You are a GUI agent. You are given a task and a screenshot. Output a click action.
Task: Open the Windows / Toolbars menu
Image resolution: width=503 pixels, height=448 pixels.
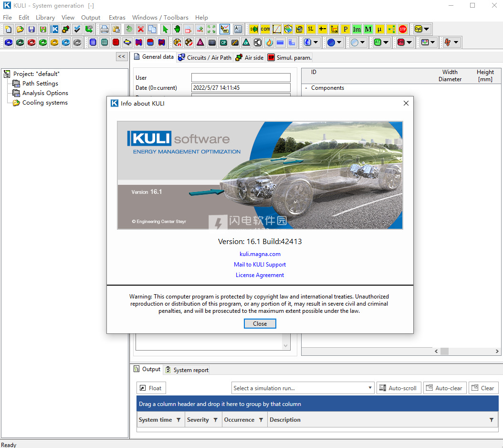160,17
